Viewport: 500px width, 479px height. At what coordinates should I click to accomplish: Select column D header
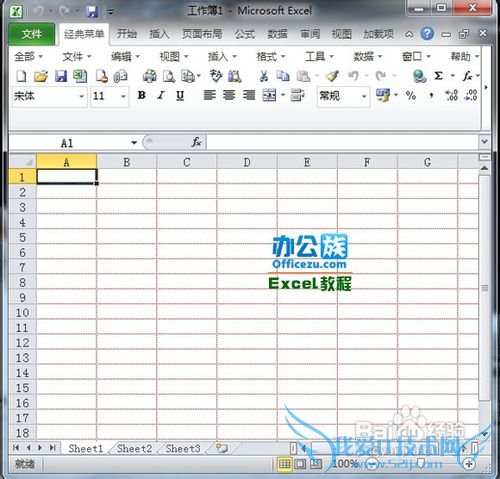click(247, 162)
